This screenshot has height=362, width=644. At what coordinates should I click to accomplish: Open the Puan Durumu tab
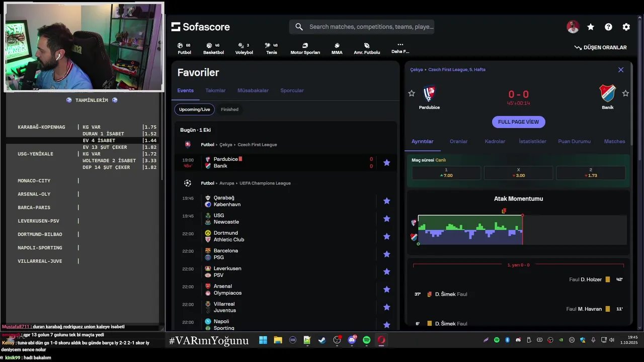tap(574, 141)
